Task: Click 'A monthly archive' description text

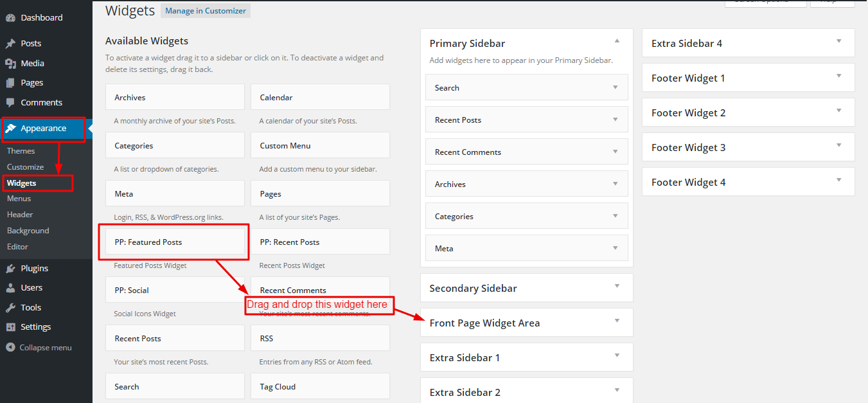Action: pyautogui.click(x=175, y=121)
